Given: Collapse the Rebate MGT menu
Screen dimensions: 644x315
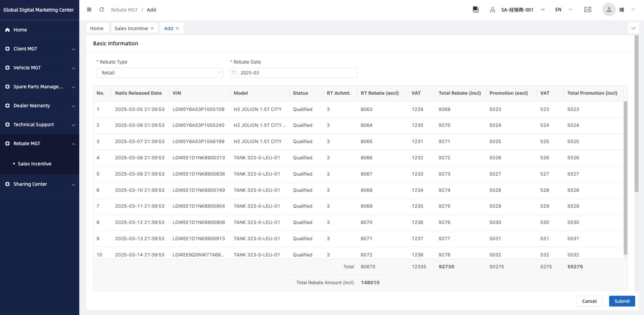Looking at the screenshot, I should [x=40, y=143].
